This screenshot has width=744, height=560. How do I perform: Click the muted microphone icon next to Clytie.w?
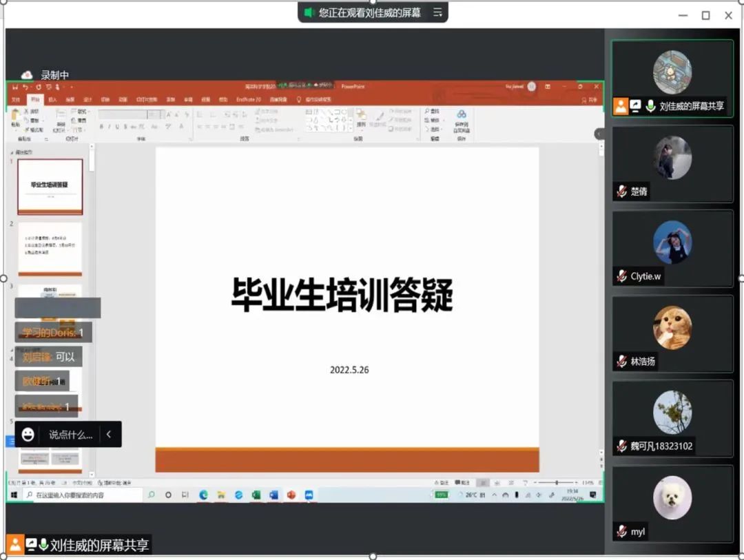621,276
